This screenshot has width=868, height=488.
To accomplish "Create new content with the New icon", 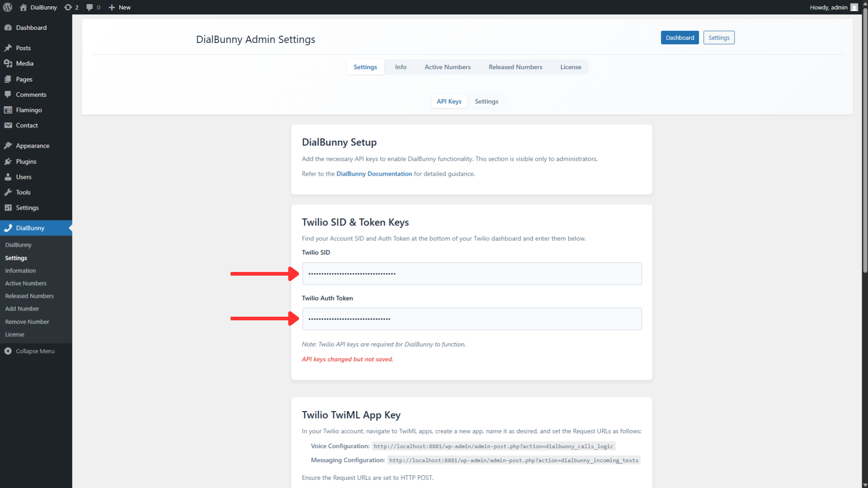I will coord(112,7).
